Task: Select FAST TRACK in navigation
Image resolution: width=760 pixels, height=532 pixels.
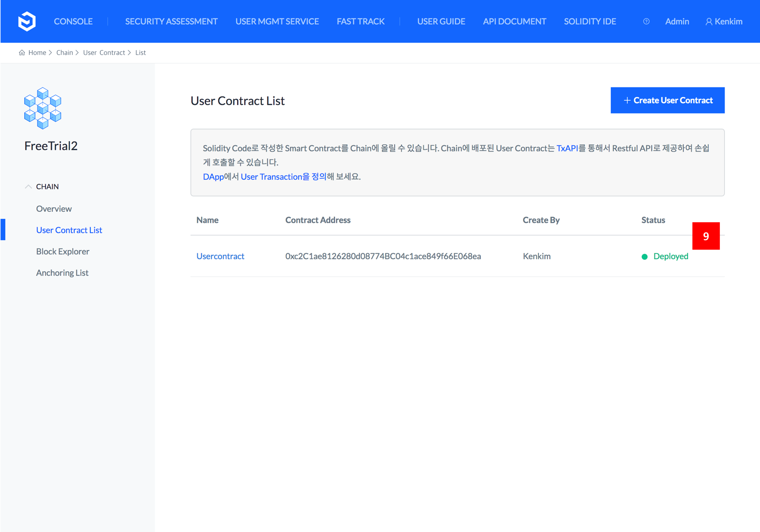Action: 361,21
